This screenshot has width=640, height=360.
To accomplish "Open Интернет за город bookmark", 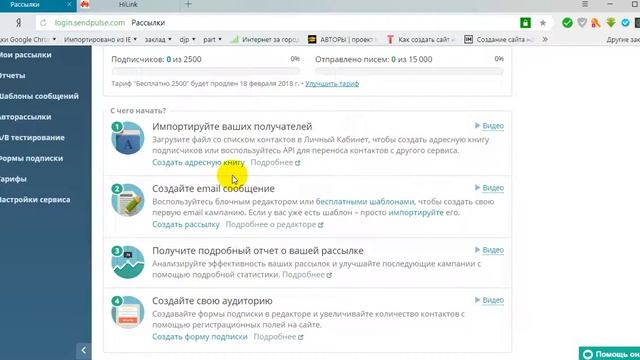I will click(x=264, y=40).
